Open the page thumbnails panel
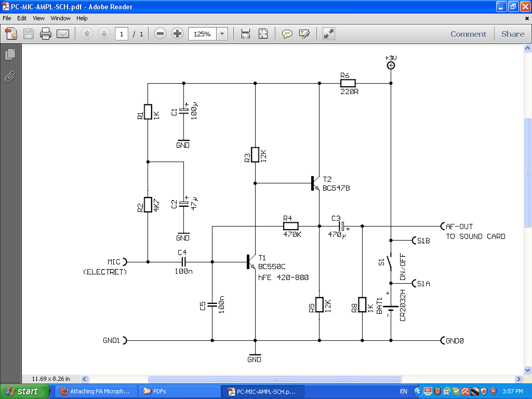532x399 pixels. click(10, 54)
